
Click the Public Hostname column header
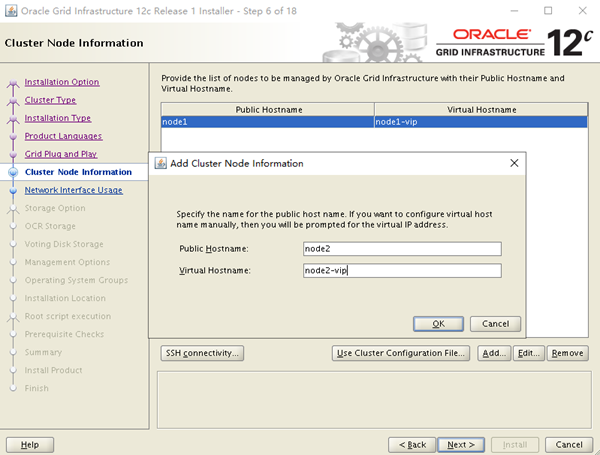pos(268,109)
